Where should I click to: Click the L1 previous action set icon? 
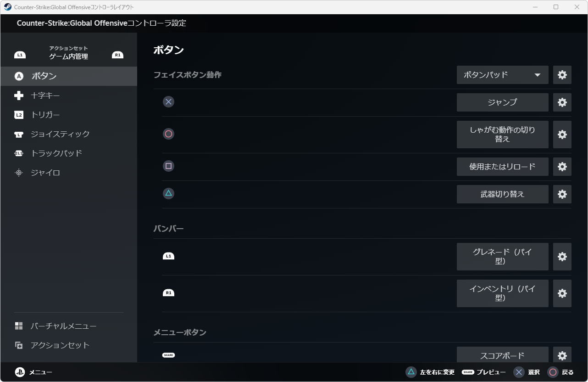coord(20,55)
